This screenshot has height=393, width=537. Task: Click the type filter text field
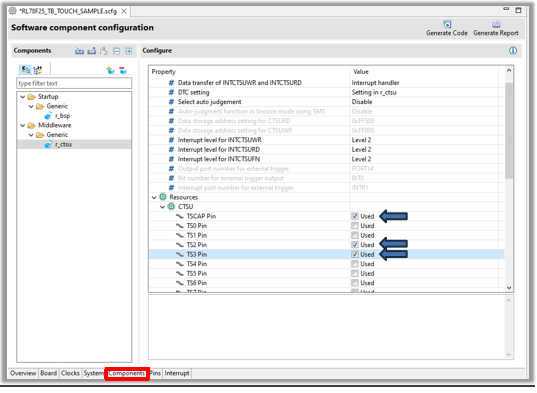pyautogui.click(x=74, y=84)
